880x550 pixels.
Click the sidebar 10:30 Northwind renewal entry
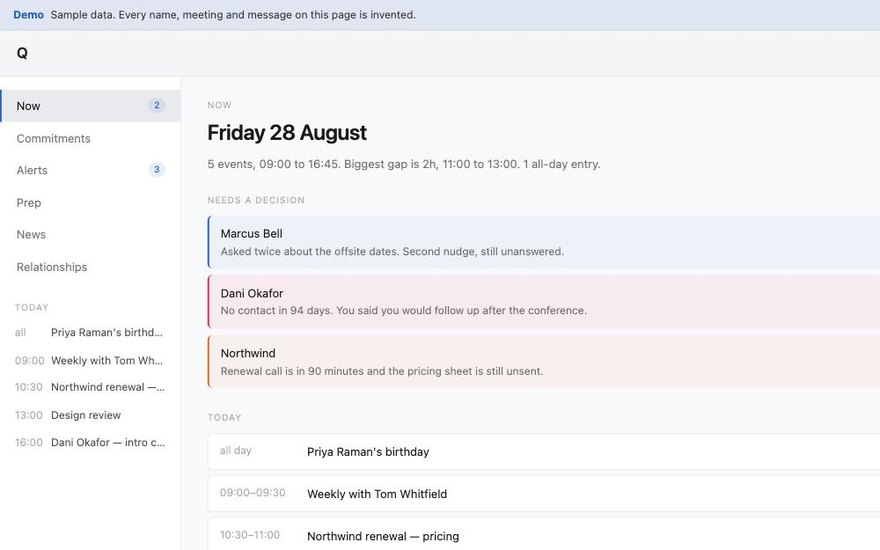(90, 387)
